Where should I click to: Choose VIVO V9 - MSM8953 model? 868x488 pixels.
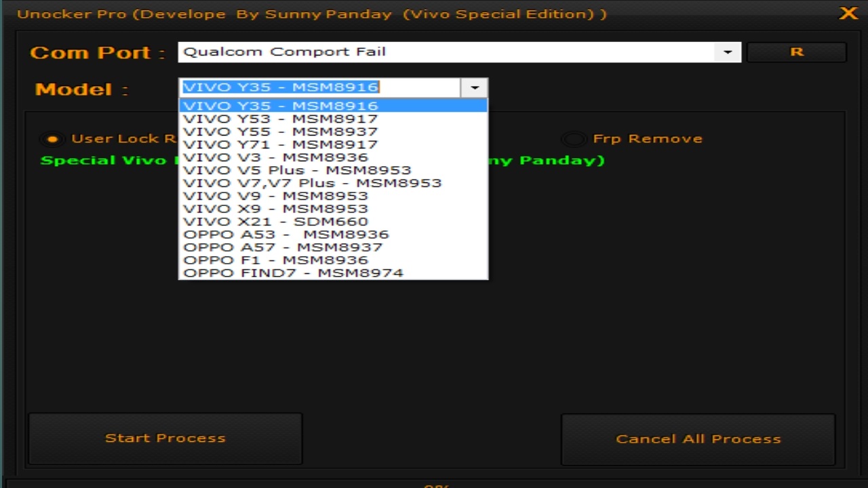333,196
